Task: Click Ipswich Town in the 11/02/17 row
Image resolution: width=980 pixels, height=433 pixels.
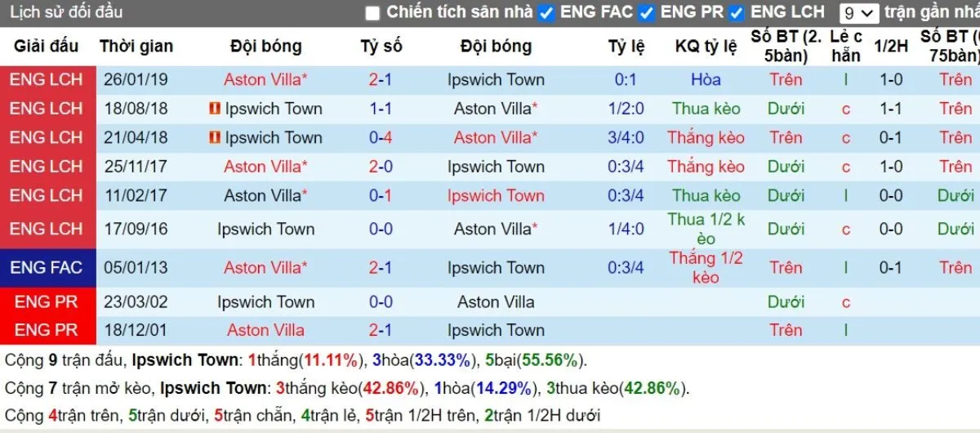Action: 496,195
